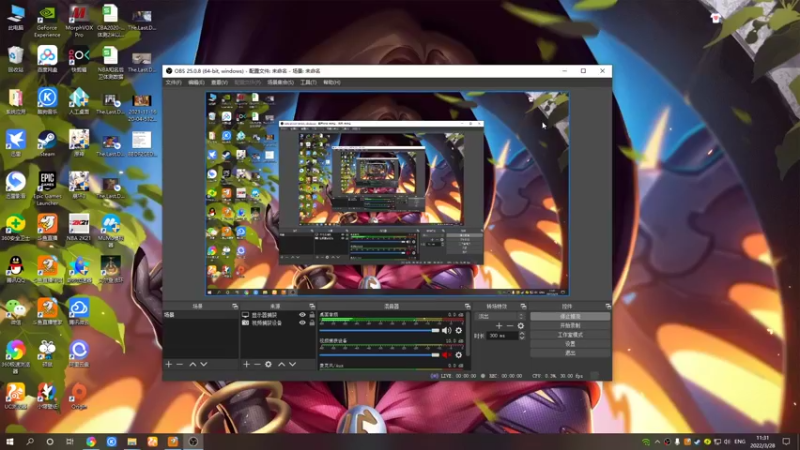Select the display capture source row
Image resolution: width=800 pixels, height=450 pixels.
point(278,315)
